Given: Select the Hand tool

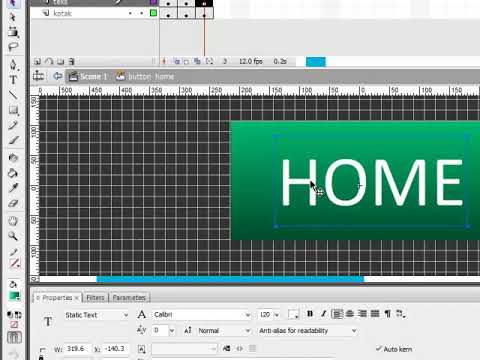Looking at the screenshot, I should [13, 221].
